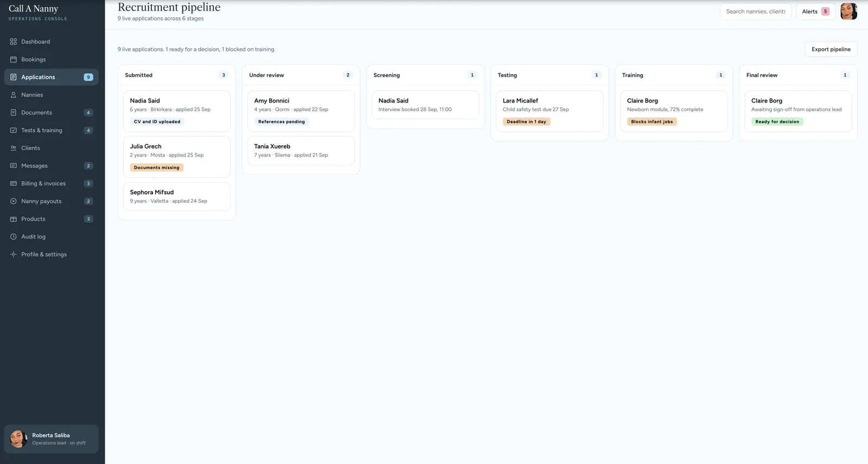
Task: Click the Profile & settings icon
Action: pyautogui.click(x=14, y=254)
